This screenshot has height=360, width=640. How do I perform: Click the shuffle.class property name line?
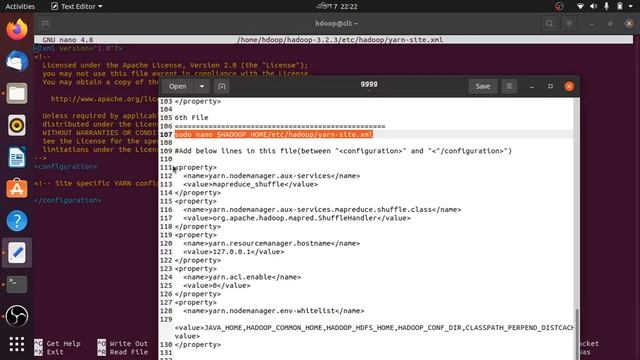(322, 210)
